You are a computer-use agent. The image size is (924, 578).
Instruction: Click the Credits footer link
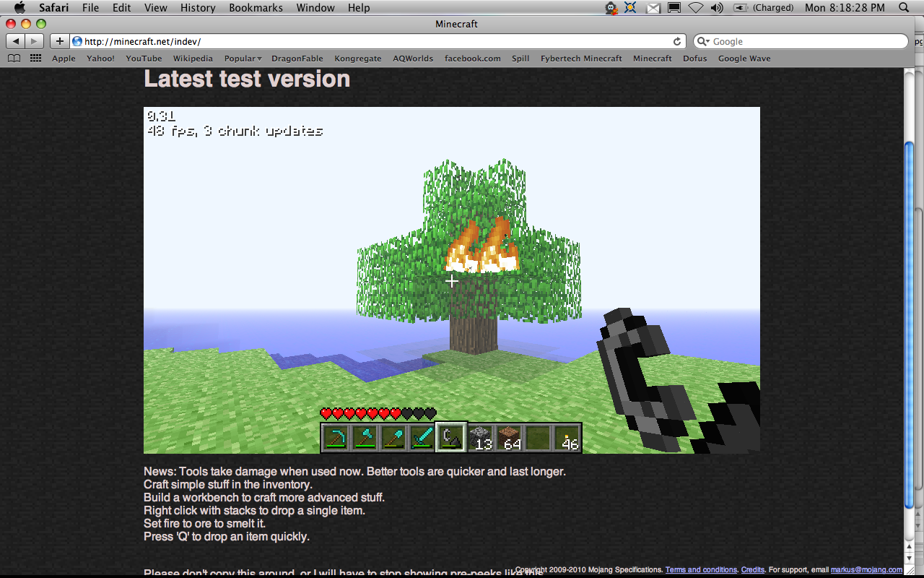753,570
